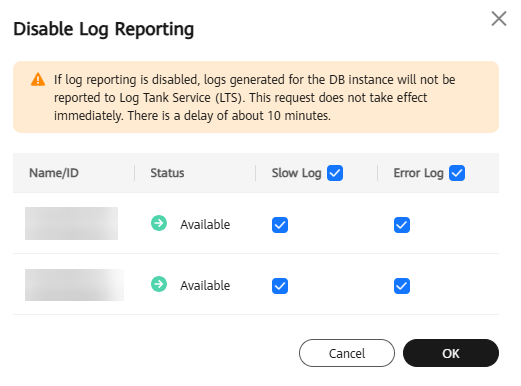This screenshot has width=521, height=386.
Task: Close the Disable Log Reporting dialog
Action: 499,18
